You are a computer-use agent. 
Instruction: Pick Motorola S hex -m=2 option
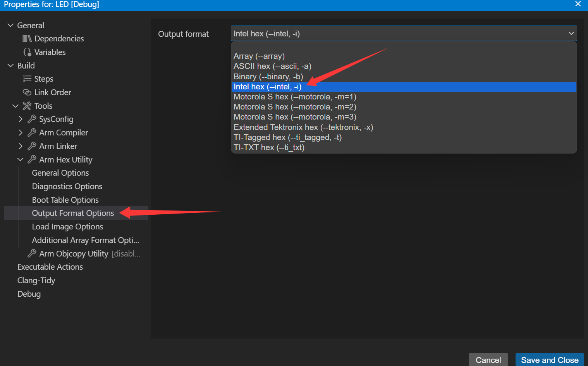(x=295, y=107)
